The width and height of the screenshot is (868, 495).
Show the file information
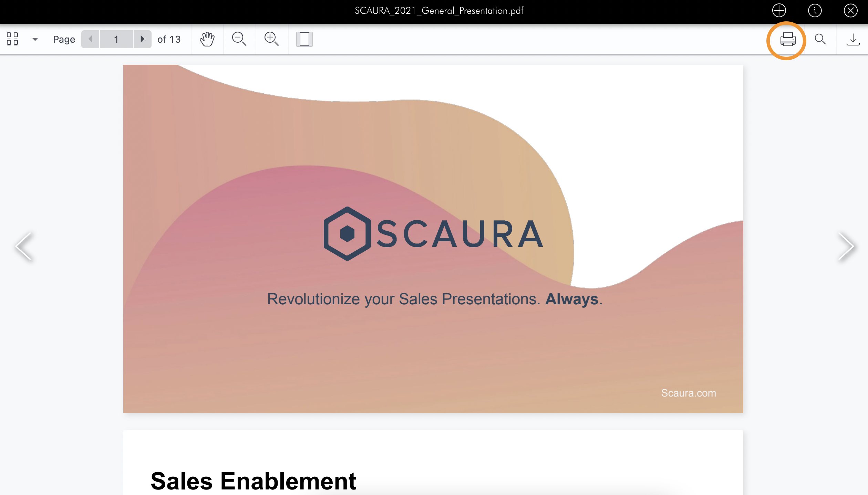tap(815, 10)
